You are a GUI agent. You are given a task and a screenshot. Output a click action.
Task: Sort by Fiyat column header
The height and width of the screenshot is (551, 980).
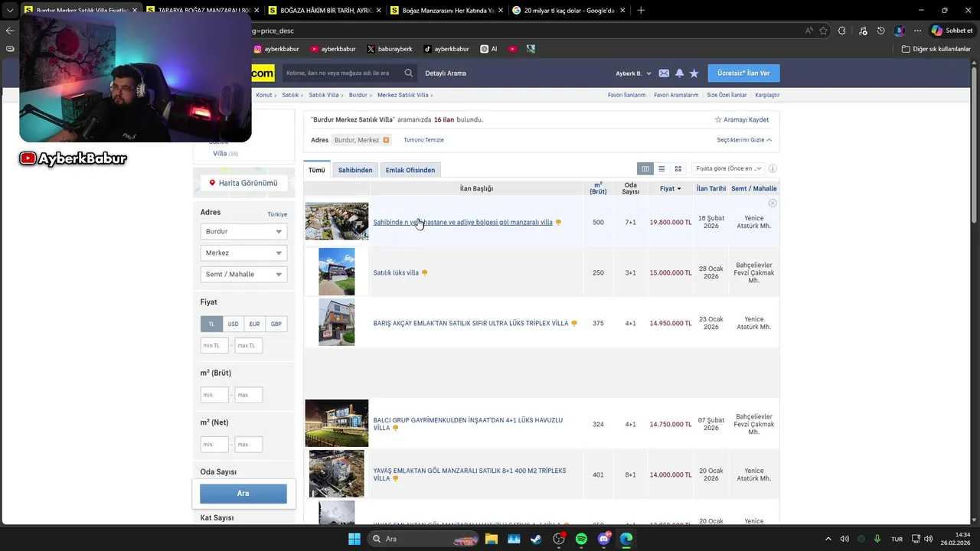tap(670, 188)
